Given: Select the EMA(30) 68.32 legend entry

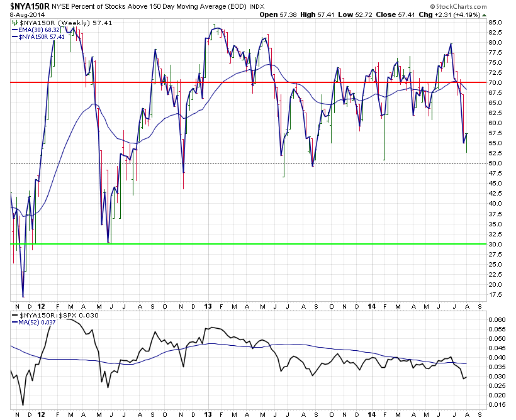Looking at the screenshot, I should (36, 30).
